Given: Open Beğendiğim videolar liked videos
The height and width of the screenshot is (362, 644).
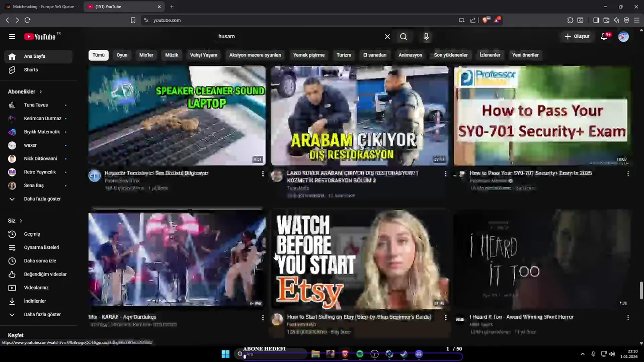Looking at the screenshot, I should pyautogui.click(x=38, y=274).
